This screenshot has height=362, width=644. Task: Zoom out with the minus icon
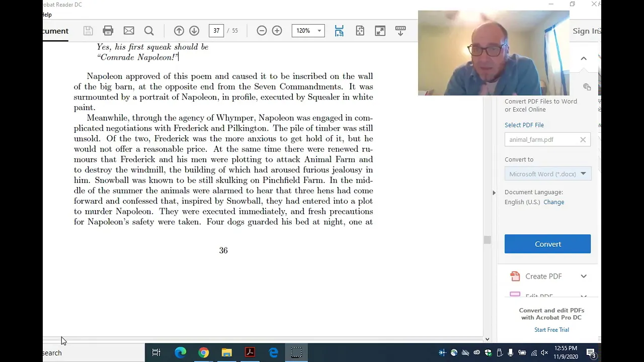tap(262, 31)
